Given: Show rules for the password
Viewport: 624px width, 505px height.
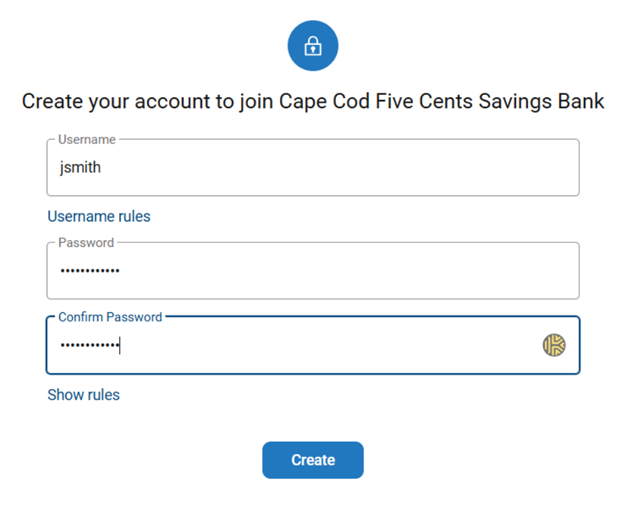Looking at the screenshot, I should pyautogui.click(x=83, y=395).
